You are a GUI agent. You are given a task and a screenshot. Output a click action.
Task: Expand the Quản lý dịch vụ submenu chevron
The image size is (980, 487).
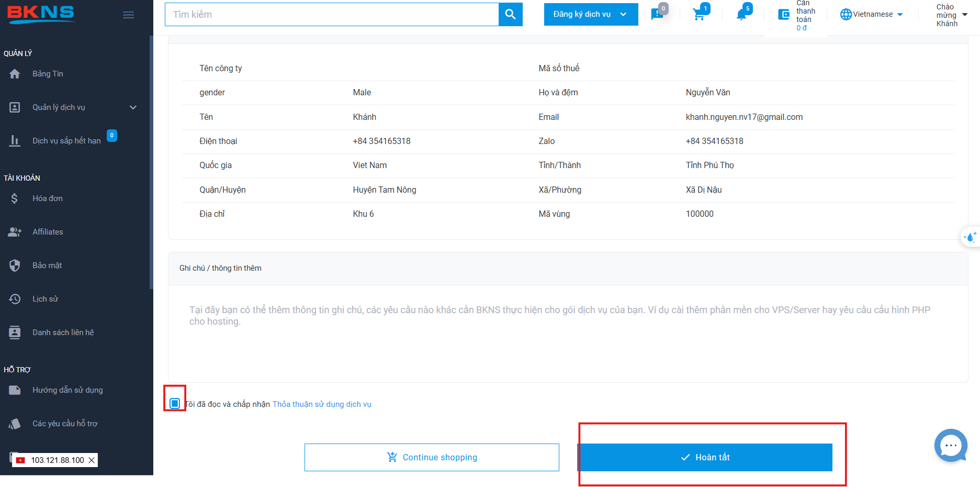133,107
